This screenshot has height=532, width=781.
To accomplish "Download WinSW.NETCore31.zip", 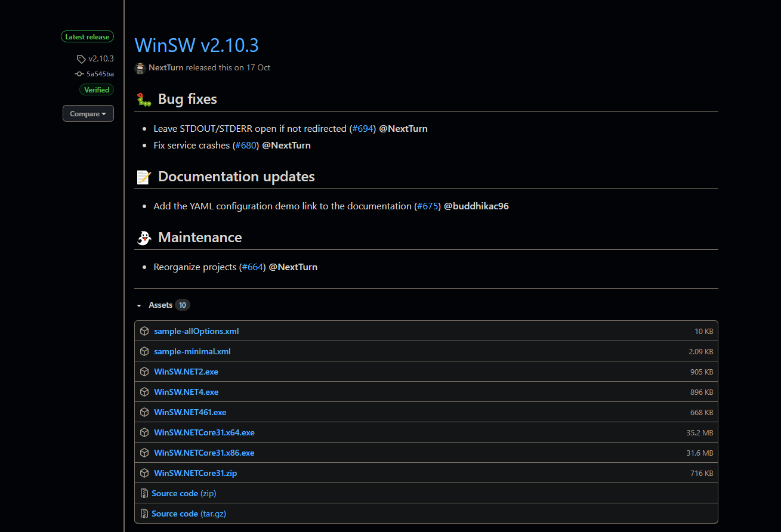I will point(196,473).
